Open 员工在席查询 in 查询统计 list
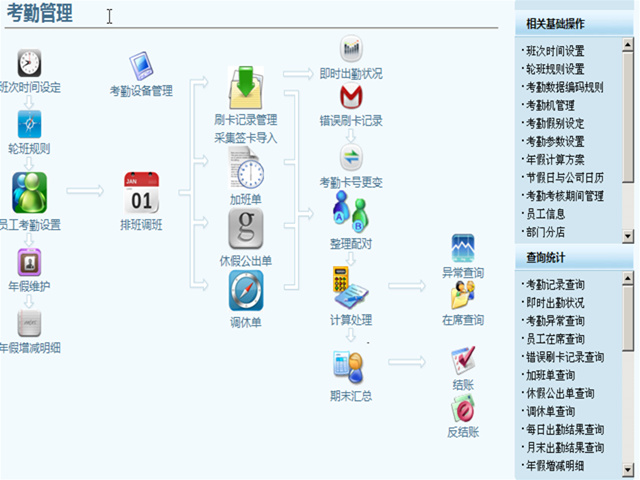Image resolution: width=640 pixels, height=480 pixels. (555, 339)
